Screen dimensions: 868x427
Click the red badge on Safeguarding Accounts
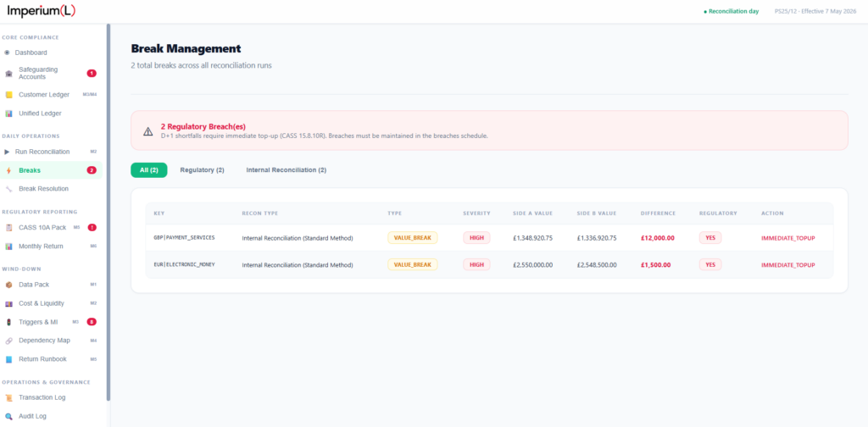[92, 73]
